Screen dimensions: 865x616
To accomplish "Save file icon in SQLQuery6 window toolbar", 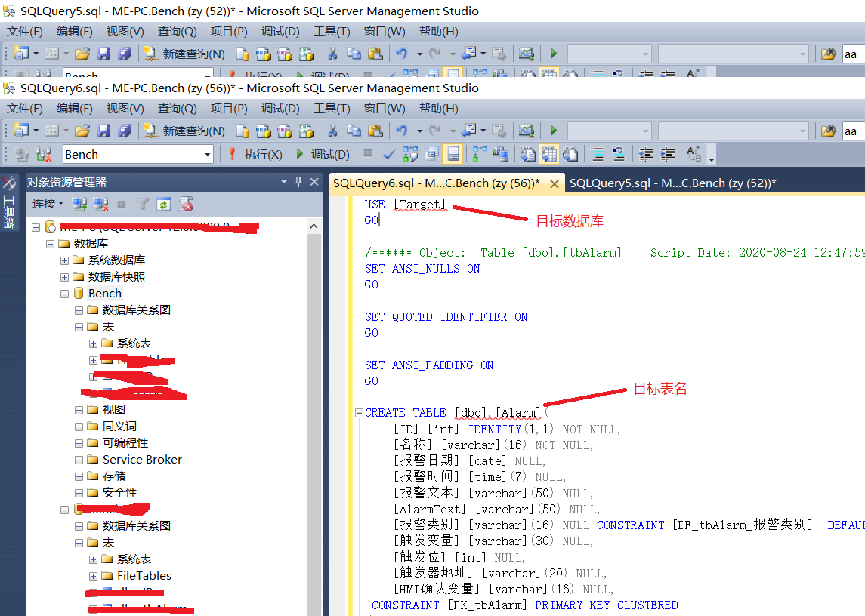I will pos(103,131).
